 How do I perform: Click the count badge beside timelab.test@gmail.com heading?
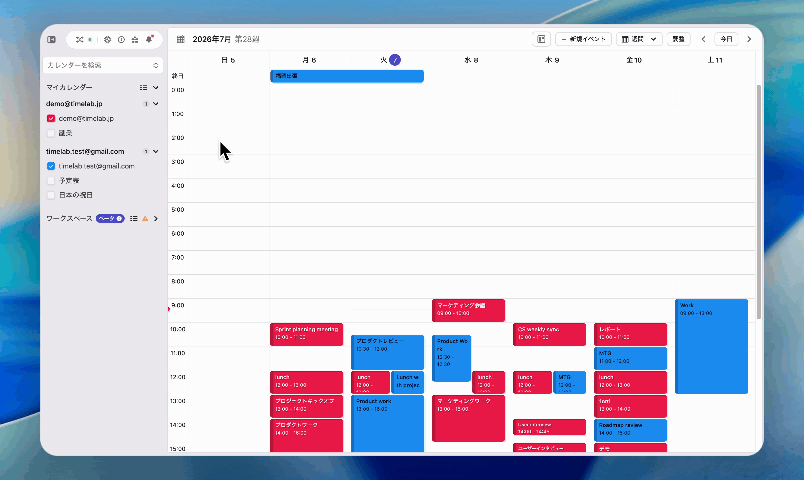[x=146, y=152]
